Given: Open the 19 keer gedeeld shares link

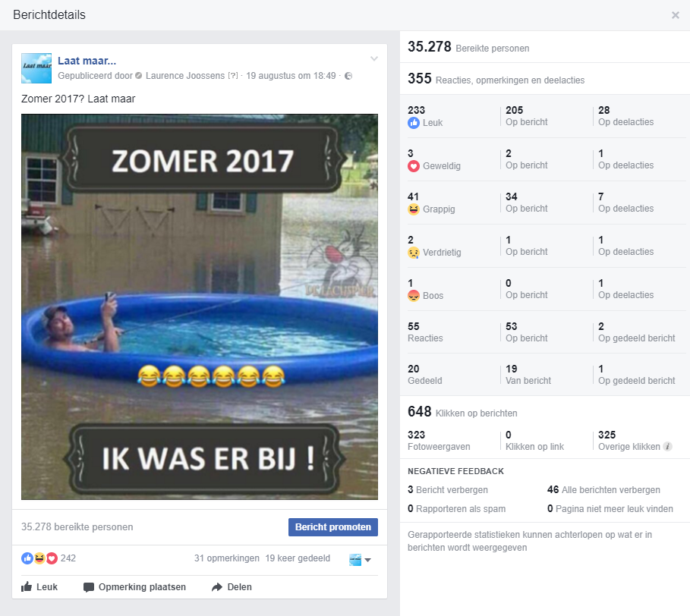Looking at the screenshot, I should (298, 558).
